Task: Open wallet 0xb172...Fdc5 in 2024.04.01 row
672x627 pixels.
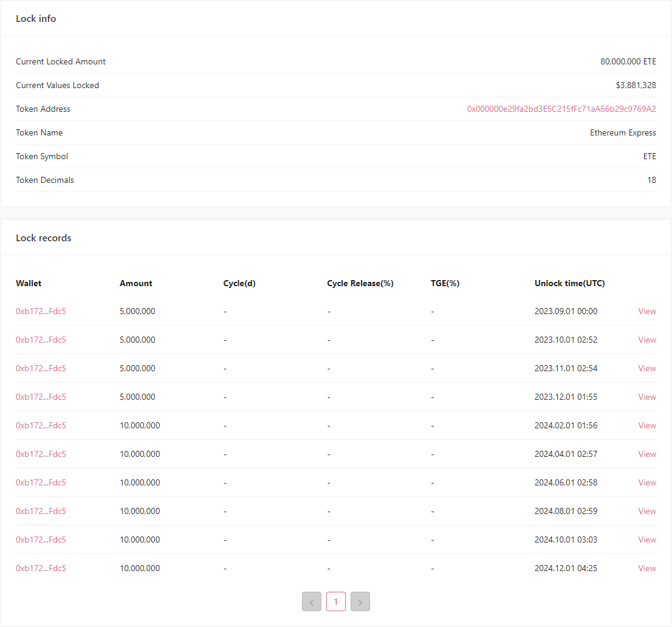Action: click(41, 454)
